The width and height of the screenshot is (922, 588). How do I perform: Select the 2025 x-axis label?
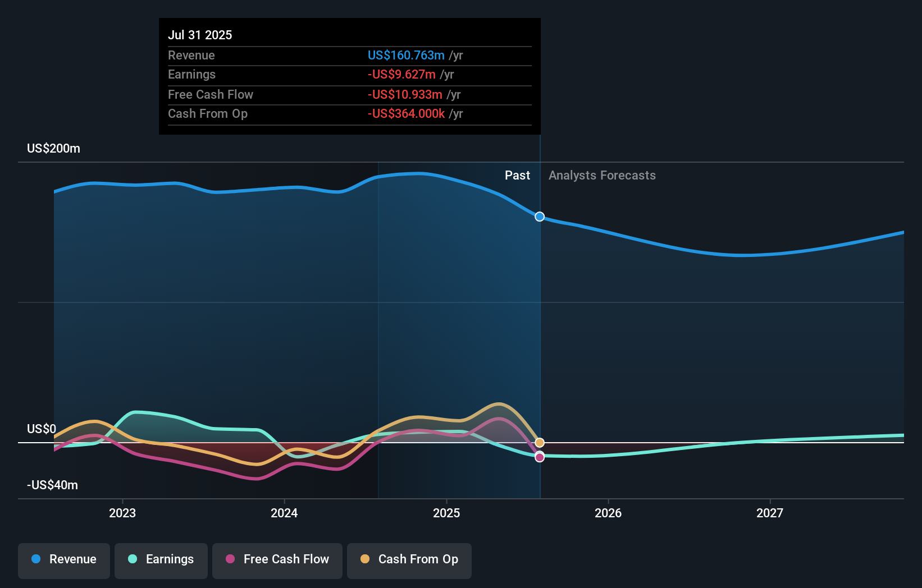point(446,513)
